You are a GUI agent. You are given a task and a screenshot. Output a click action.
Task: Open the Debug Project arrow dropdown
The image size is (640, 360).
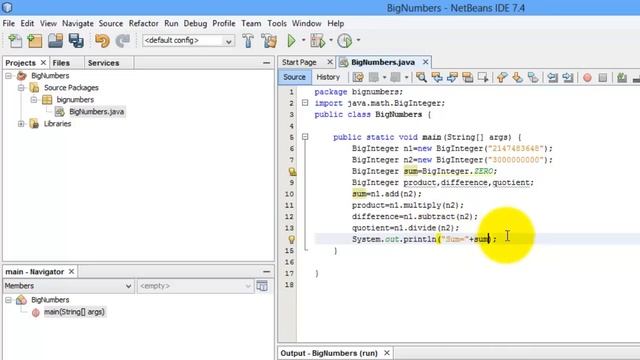click(x=331, y=40)
